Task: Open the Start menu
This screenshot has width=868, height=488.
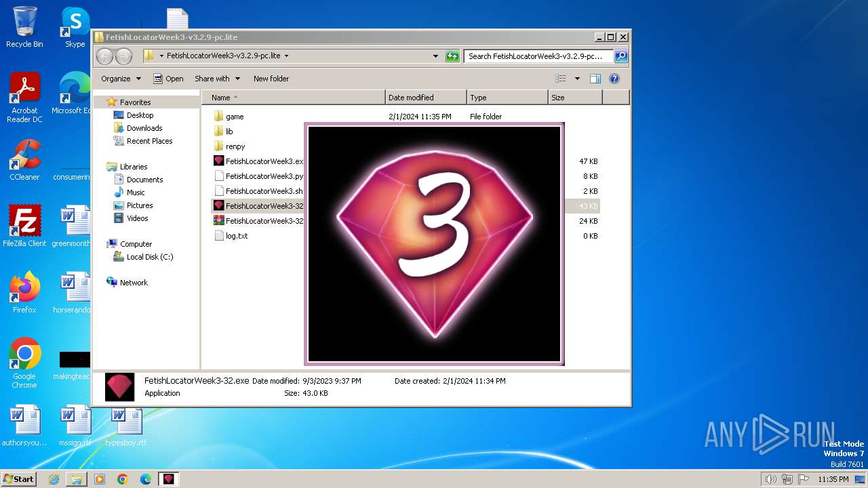Action: tap(18, 479)
